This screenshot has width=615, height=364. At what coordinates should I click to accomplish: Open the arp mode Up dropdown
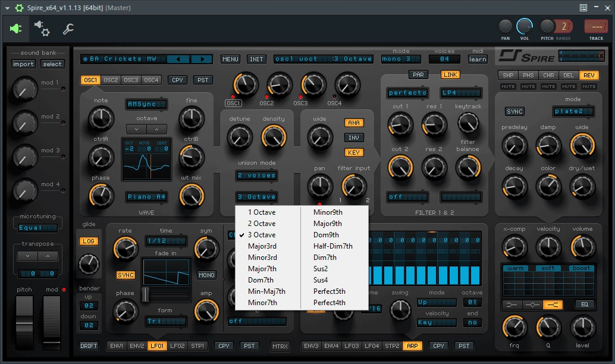coord(437,302)
